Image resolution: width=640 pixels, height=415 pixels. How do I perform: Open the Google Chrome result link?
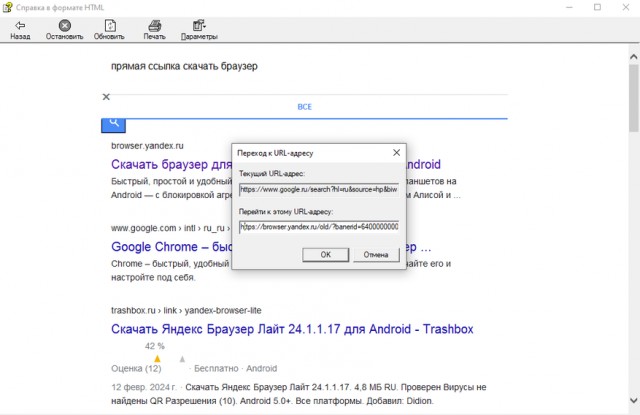pyautogui.click(x=171, y=247)
